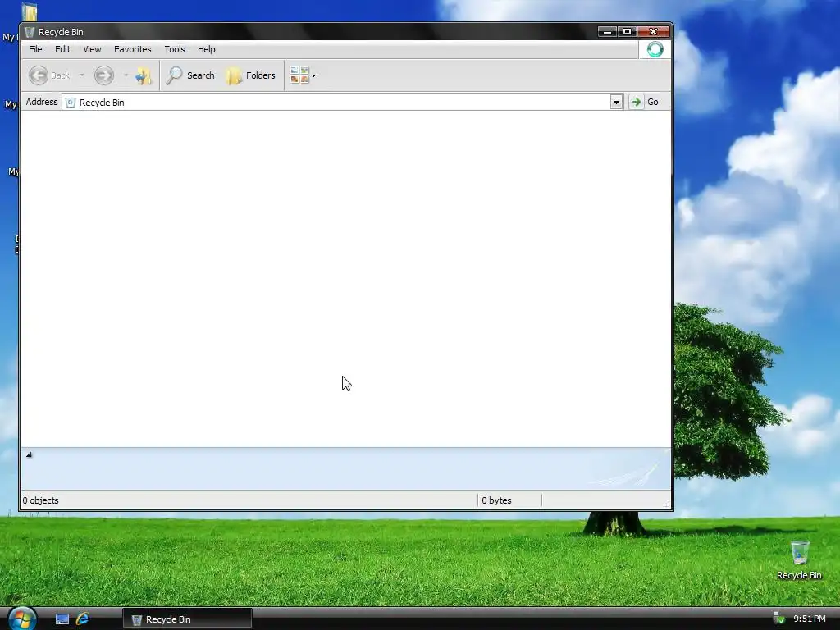Click the '0 objects' status bar text
This screenshot has width=840, height=630.
tap(41, 500)
